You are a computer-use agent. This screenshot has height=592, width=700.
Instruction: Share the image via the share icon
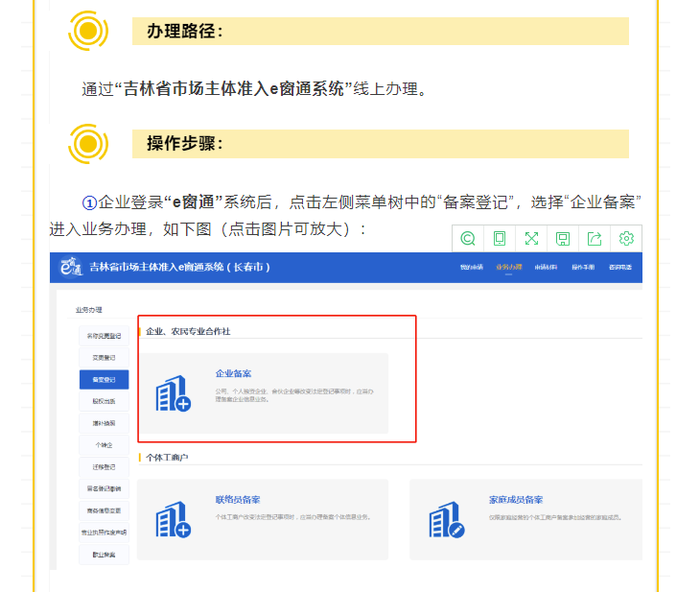[x=595, y=238]
